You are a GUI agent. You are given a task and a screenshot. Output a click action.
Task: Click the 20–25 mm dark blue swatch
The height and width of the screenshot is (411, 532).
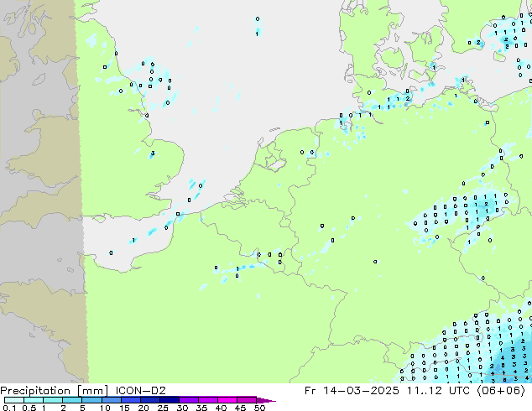tap(152, 400)
